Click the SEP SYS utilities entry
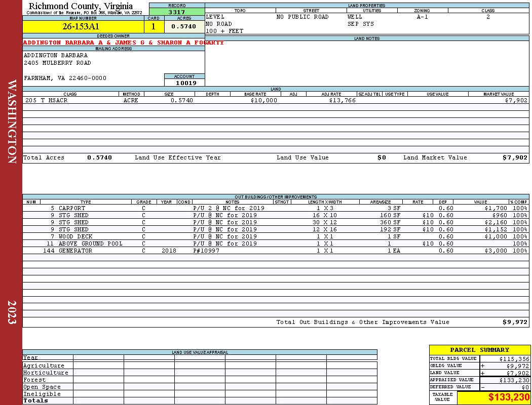Viewport: 532px width, 405px height. pyautogui.click(x=361, y=24)
